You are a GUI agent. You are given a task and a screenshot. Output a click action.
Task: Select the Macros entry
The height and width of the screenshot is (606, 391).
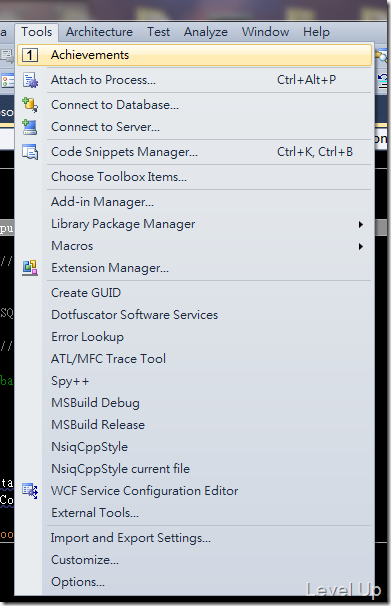pyautogui.click(x=194, y=246)
